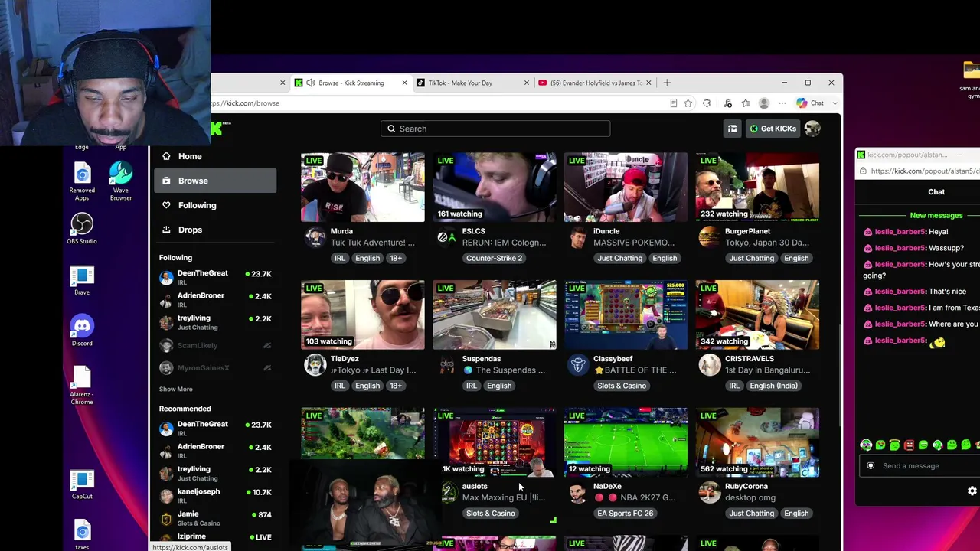Open the browser favorites list icon
The image size is (980, 551).
[746, 103]
